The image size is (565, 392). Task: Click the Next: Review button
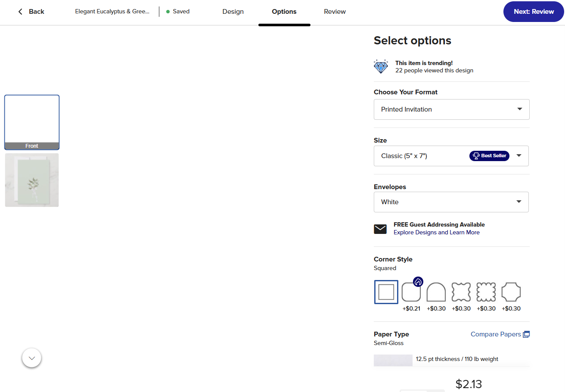click(x=534, y=12)
